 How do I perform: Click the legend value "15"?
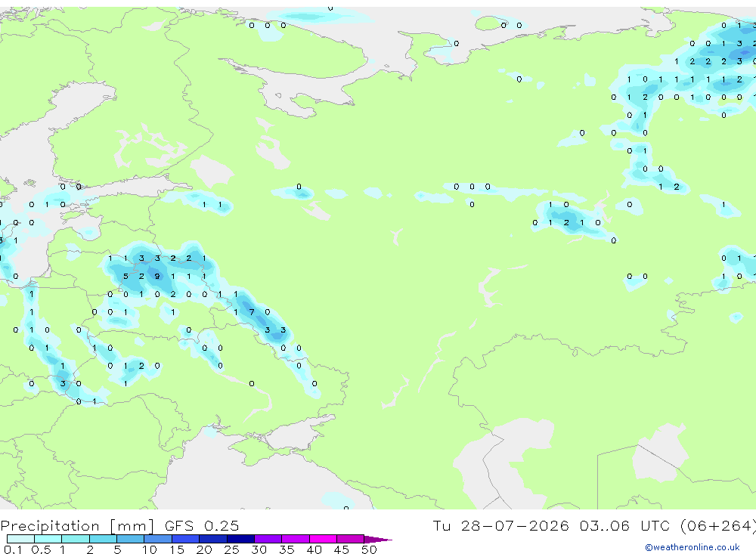pos(176,549)
